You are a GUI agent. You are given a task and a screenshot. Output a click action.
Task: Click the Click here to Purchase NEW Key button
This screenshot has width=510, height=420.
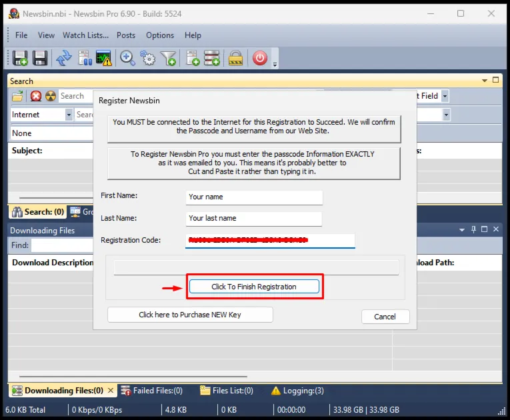pyautogui.click(x=190, y=315)
